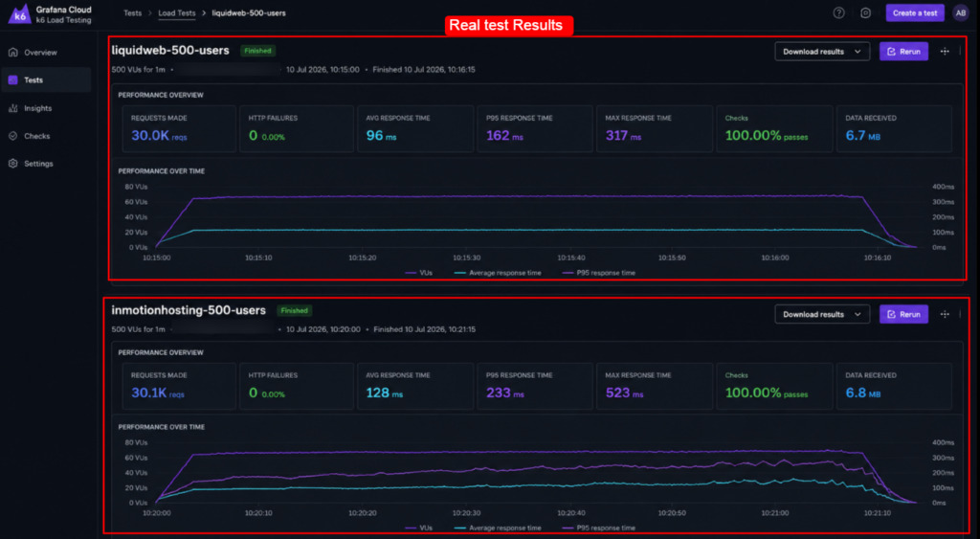This screenshot has width=980, height=539.
Task: Click the Finished badge on inmotionhosting test
Action: (x=294, y=310)
